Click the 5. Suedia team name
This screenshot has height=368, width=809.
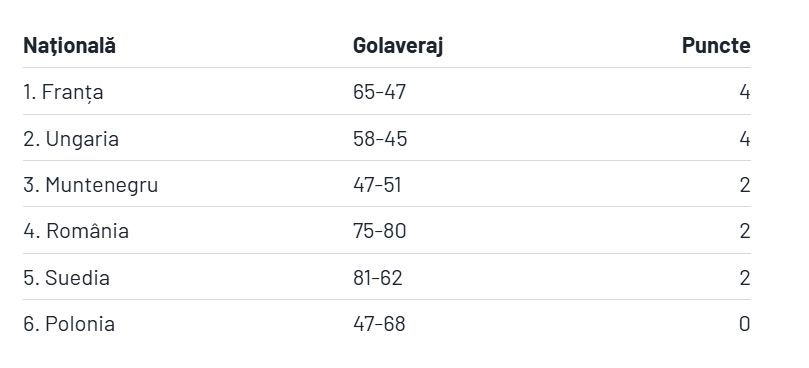67,278
